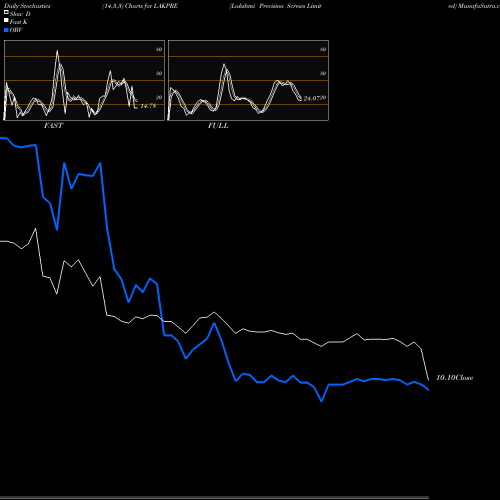Click the MunafaSutra site label

[x=479, y=6]
